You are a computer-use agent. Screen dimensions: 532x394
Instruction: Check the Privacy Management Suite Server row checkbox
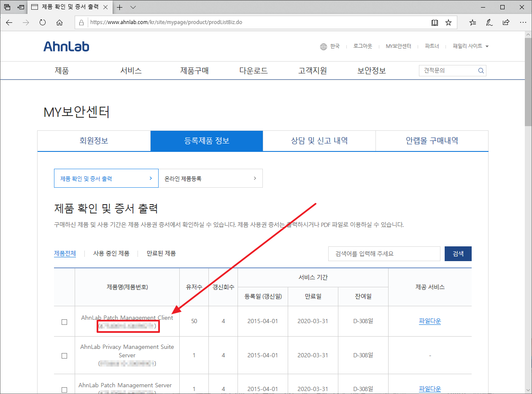point(64,356)
